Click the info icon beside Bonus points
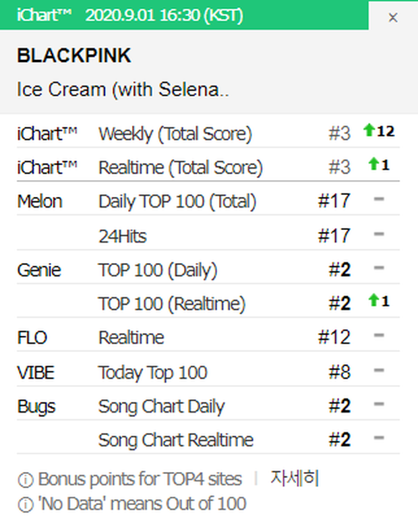This screenshot has height=532, width=418. point(26,480)
